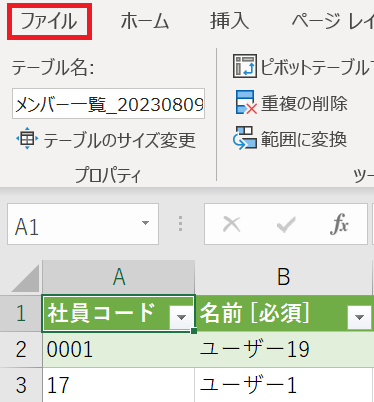Image resolution: width=374 pixels, height=402 pixels.
Task: Open the 名前 [必須] filter dropdown
Action: [359, 317]
